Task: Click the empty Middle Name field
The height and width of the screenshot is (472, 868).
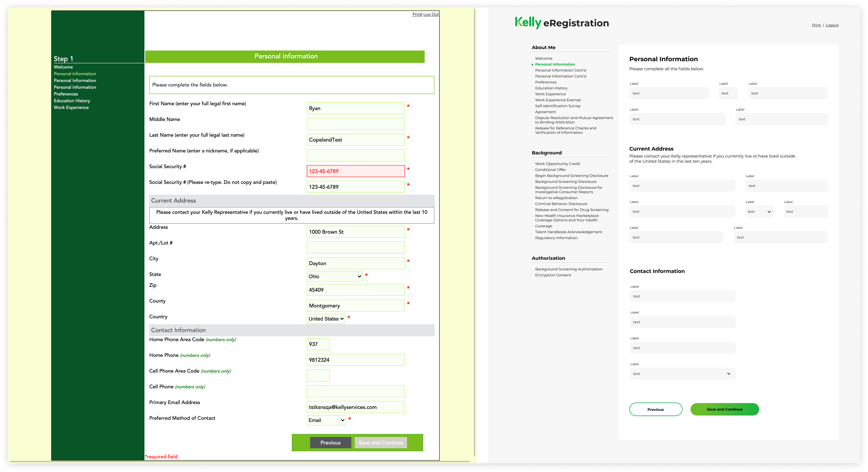Action: [356, 124]
